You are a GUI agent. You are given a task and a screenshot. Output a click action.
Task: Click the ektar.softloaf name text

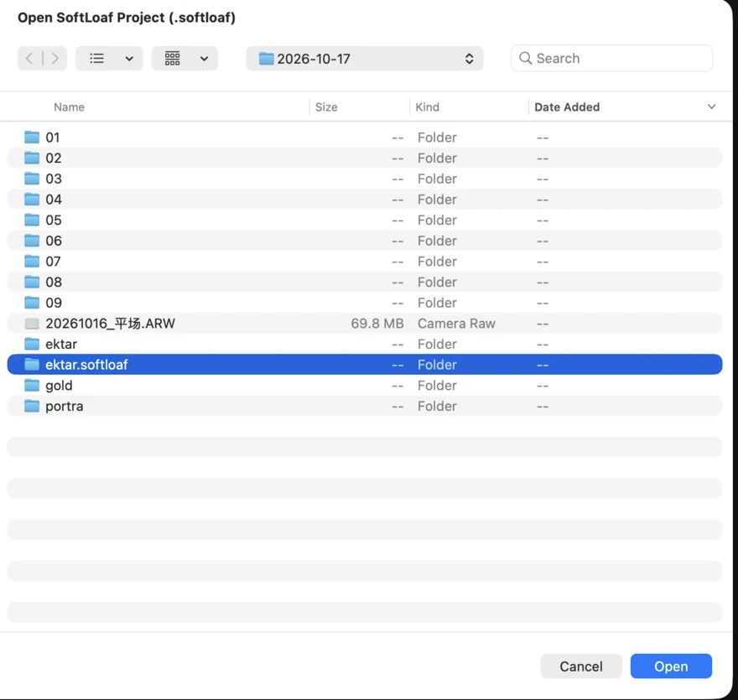(86, 365)
